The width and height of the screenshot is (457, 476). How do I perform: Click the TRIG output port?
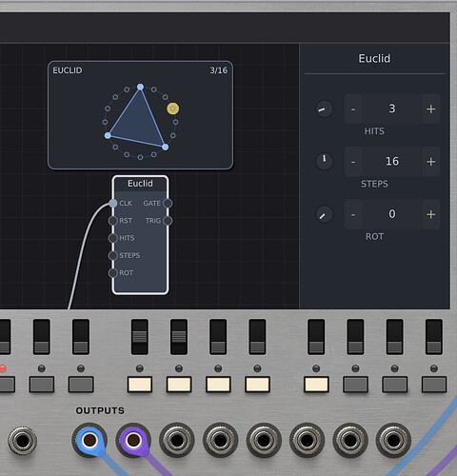coord(168,221)
